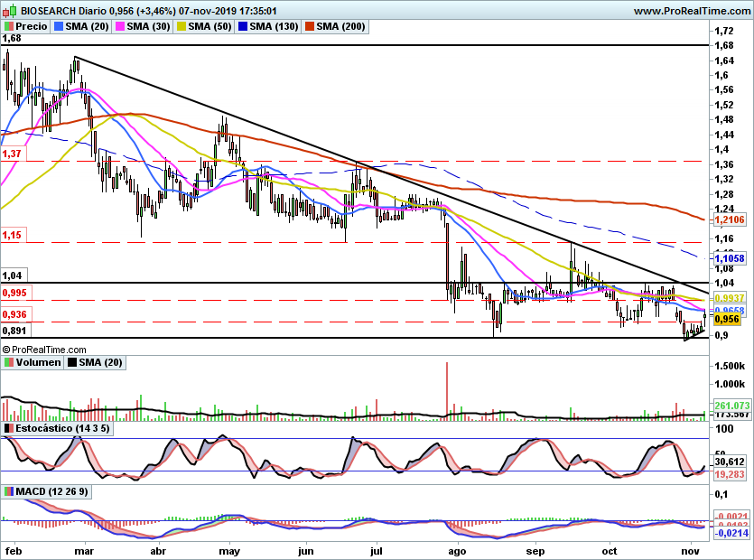Open the Volumen SMA (20) legend label
The width and height of the screenshot is (754, 560).
click(100, 362)
